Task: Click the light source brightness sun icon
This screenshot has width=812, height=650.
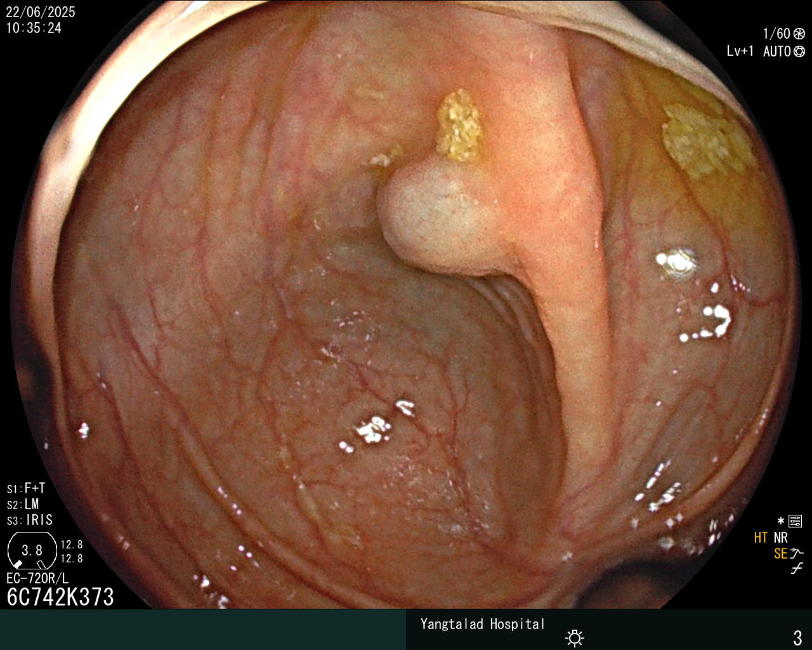Action: tap(575, 637)
